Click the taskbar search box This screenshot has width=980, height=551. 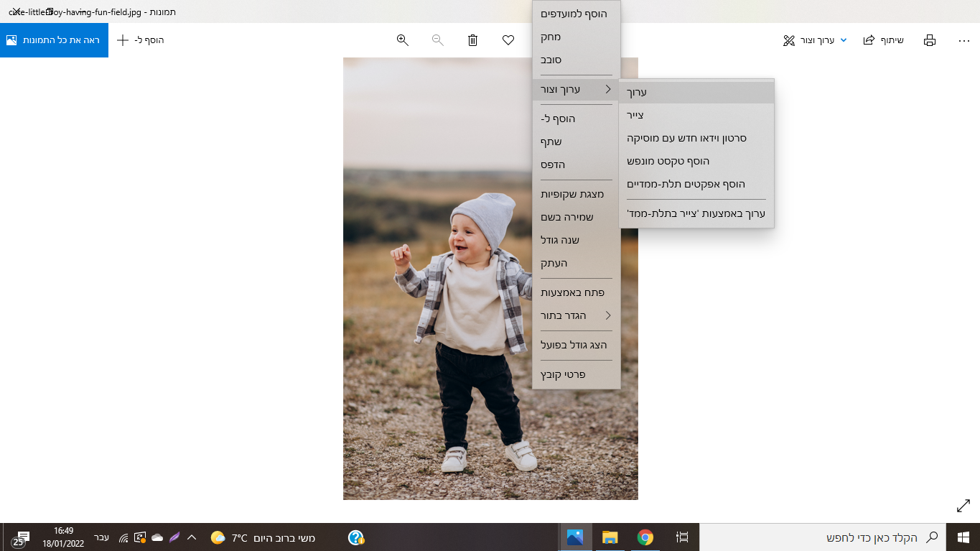click(823, 537)
